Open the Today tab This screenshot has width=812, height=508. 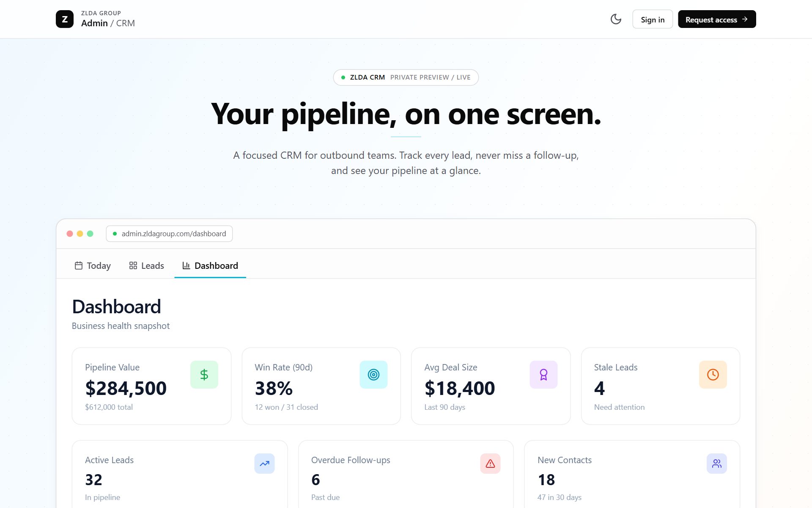[x=93, y=265]
